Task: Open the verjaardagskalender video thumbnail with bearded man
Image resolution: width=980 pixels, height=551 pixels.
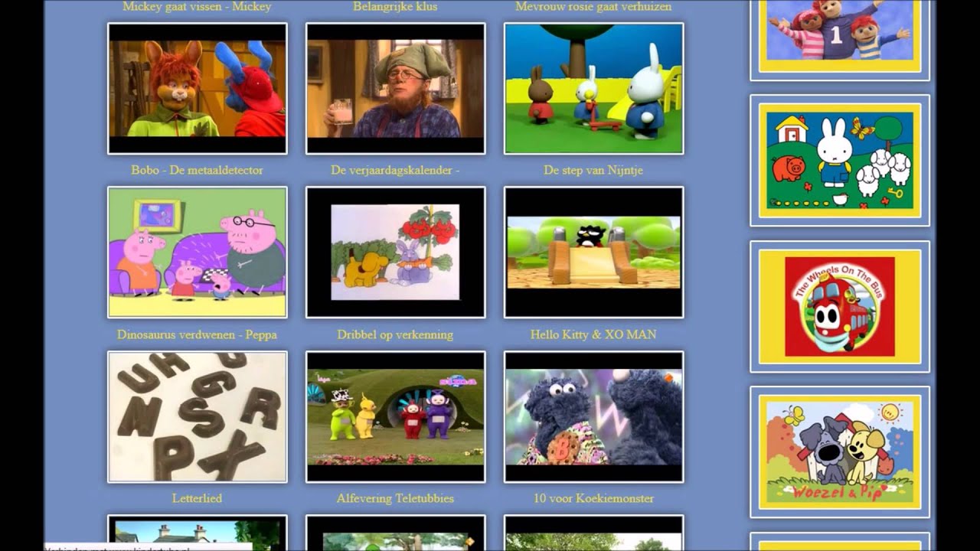Action: [395, 89]
